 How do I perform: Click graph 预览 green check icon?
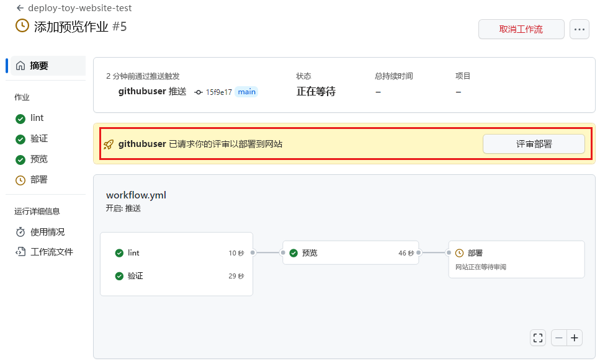click(x=294, y=253)
